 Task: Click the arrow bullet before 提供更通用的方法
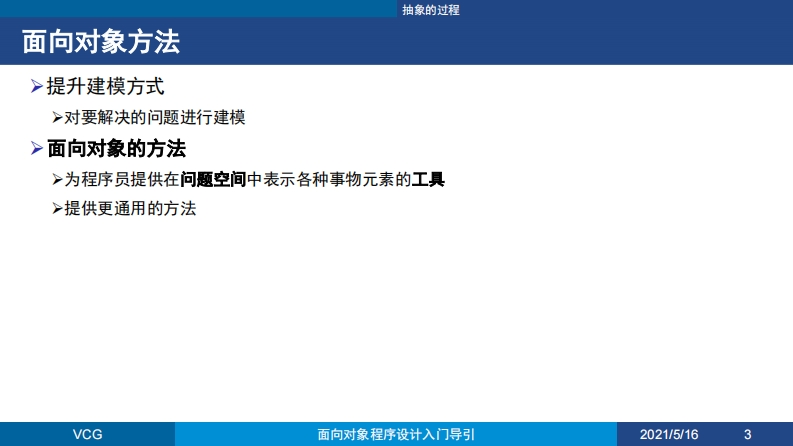tap(57, 210)
